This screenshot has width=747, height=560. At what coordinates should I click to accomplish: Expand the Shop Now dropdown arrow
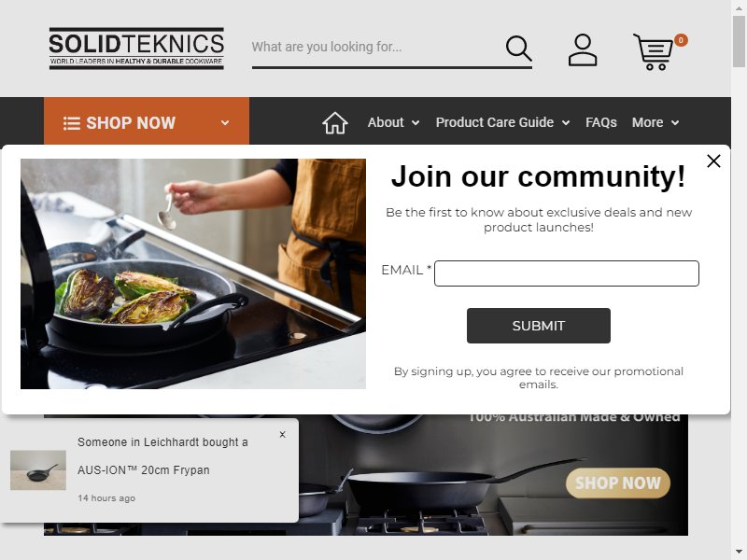[x=225, y=123]
